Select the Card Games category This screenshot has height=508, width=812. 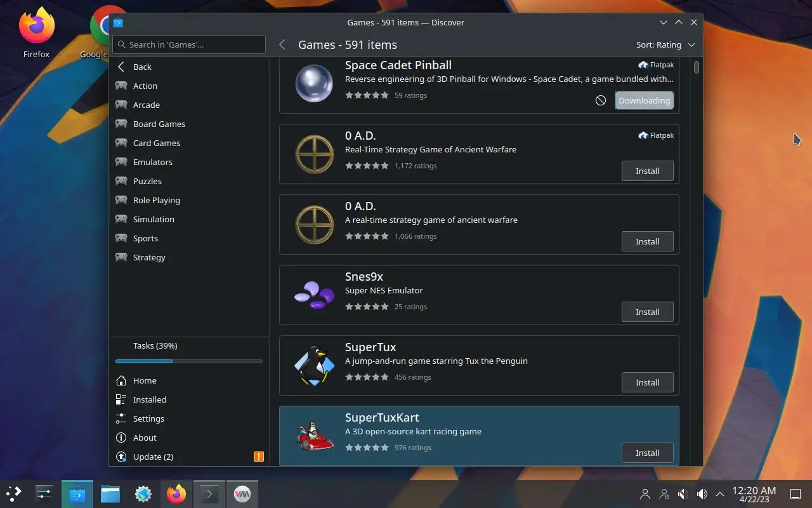point(189,143)
